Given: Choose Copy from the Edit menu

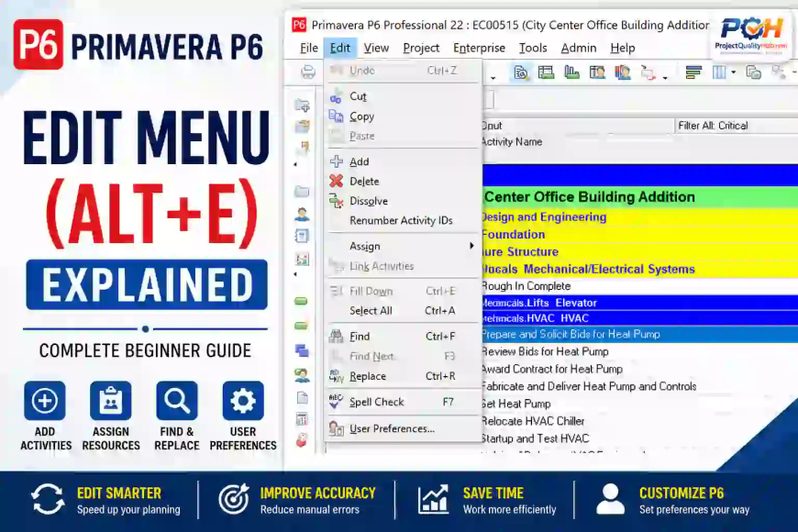Looking at the screenshot, I should [x=403, y=116].
